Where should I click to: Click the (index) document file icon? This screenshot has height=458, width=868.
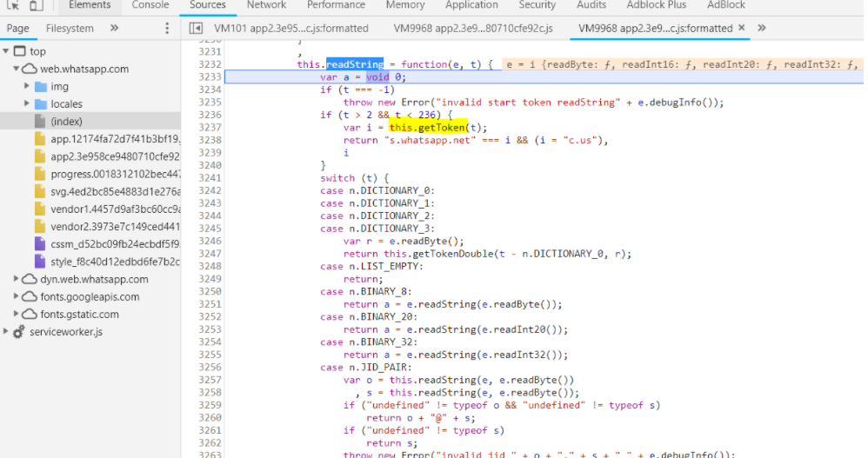coord(40,121)
